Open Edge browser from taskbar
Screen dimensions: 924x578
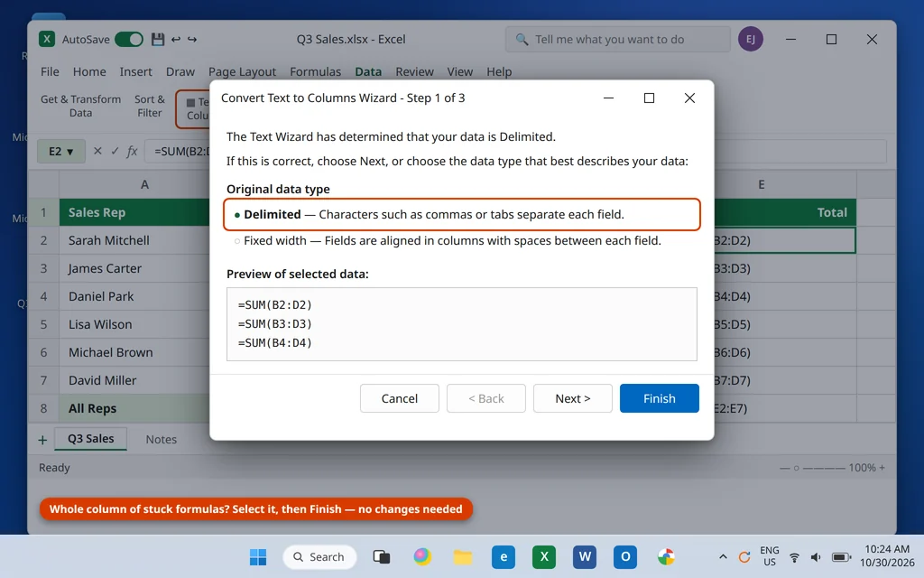[504, 556]
